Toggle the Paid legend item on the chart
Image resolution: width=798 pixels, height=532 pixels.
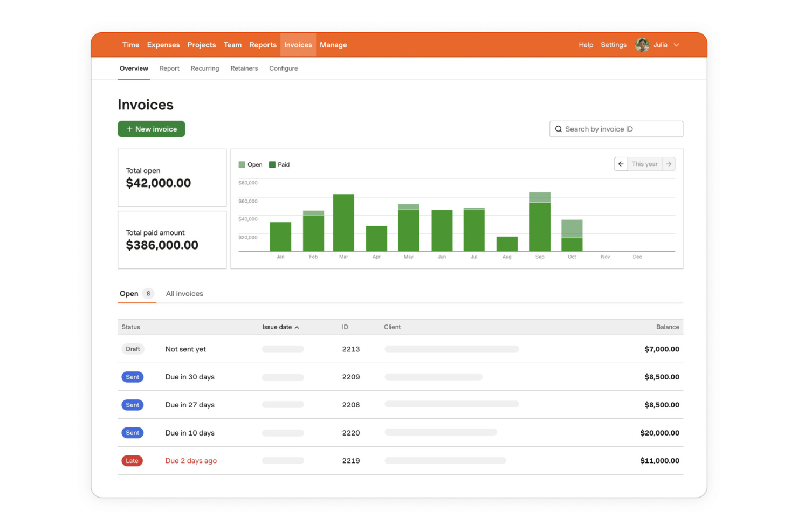279,164
